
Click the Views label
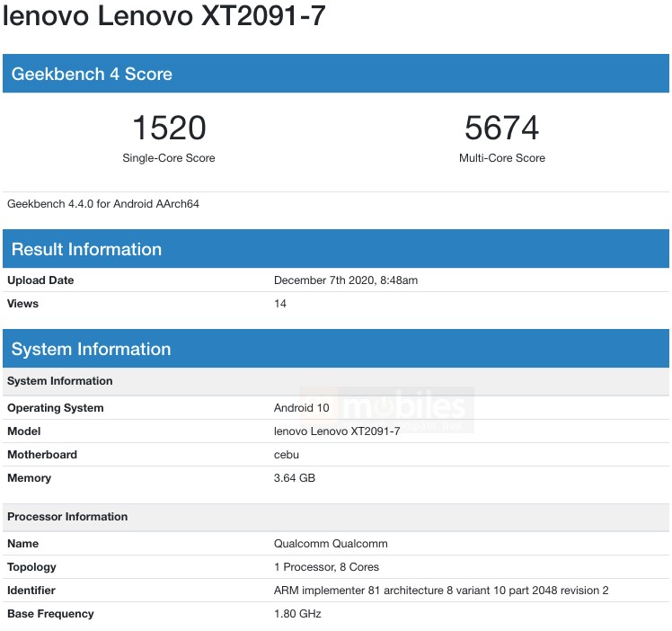click(x=22, y=304)
